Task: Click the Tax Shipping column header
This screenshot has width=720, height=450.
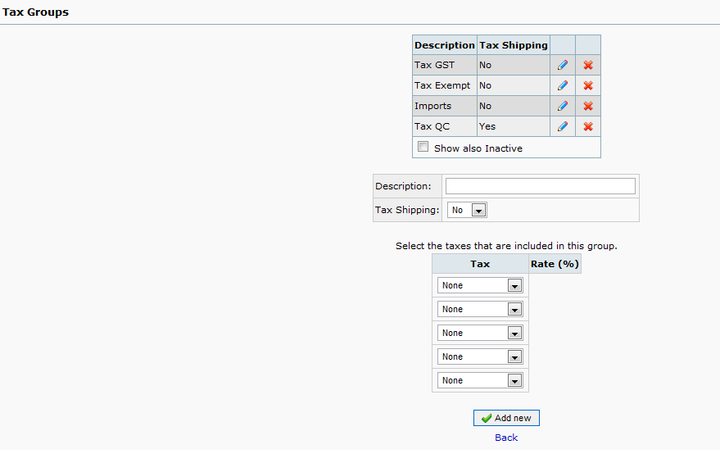Action: coord(513,45)
